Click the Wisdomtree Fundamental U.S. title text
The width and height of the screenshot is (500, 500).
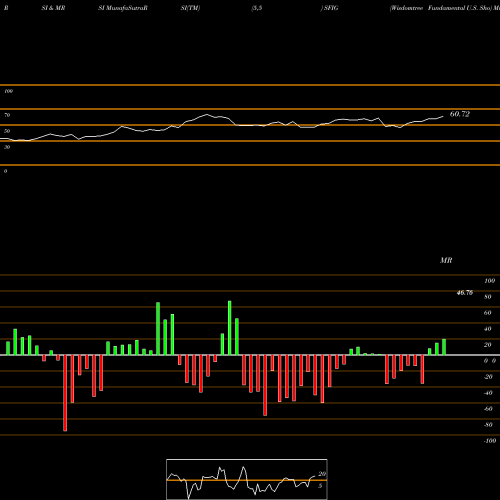441,8
